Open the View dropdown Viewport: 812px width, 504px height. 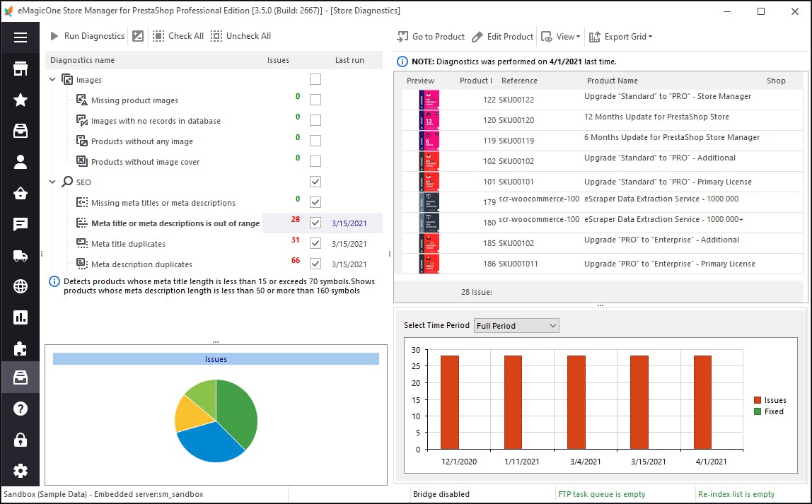click(x=561, y=36)
